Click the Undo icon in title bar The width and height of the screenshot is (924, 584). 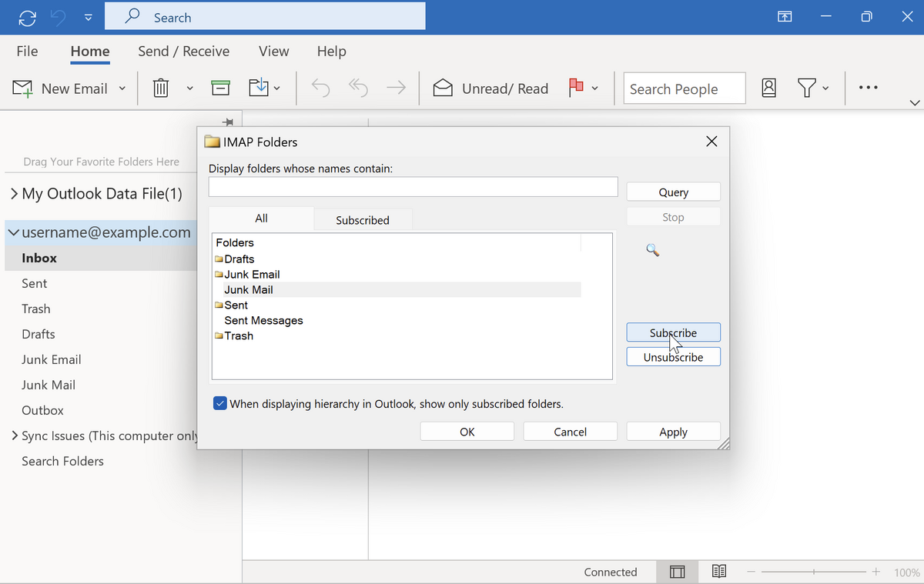point(59,17)
